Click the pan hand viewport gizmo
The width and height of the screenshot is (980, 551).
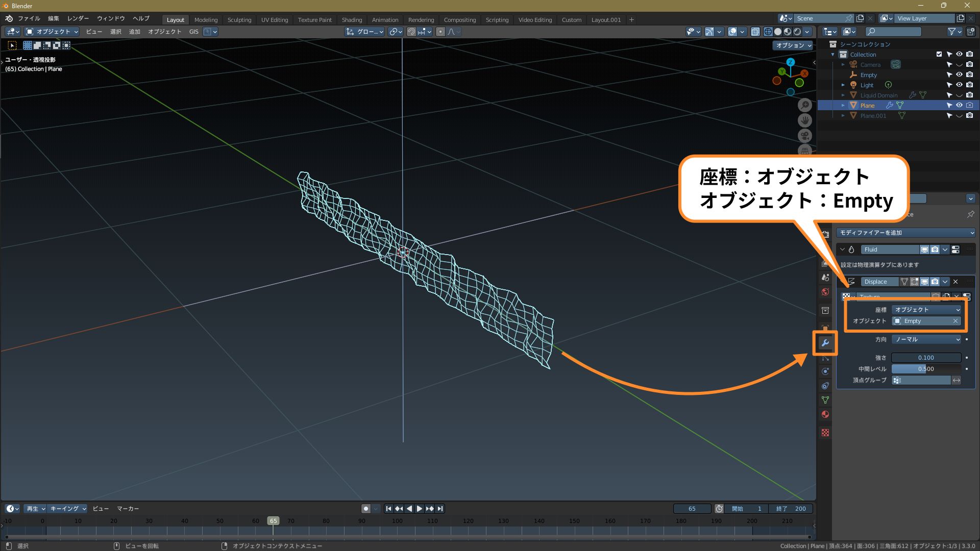click(805, 120)
